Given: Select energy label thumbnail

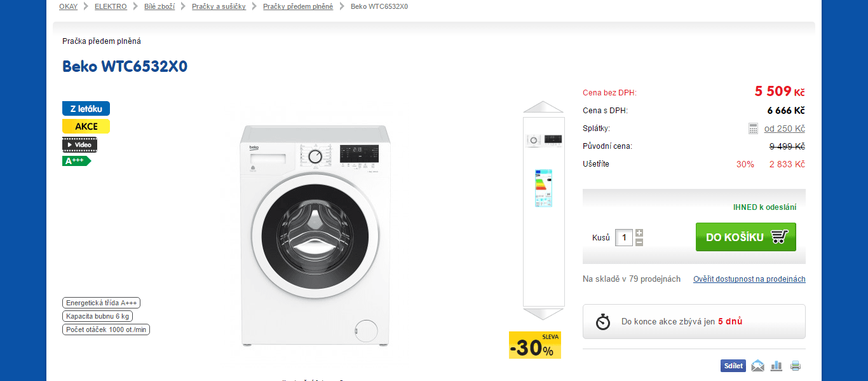Looking at the screenshot, I should 543,188.
